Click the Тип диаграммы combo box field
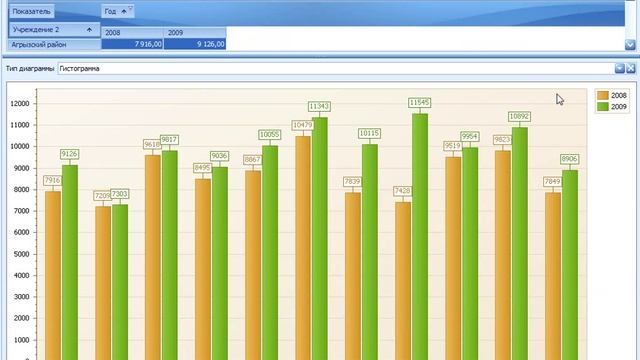This screenshot has width=640, height=360. 336,69
